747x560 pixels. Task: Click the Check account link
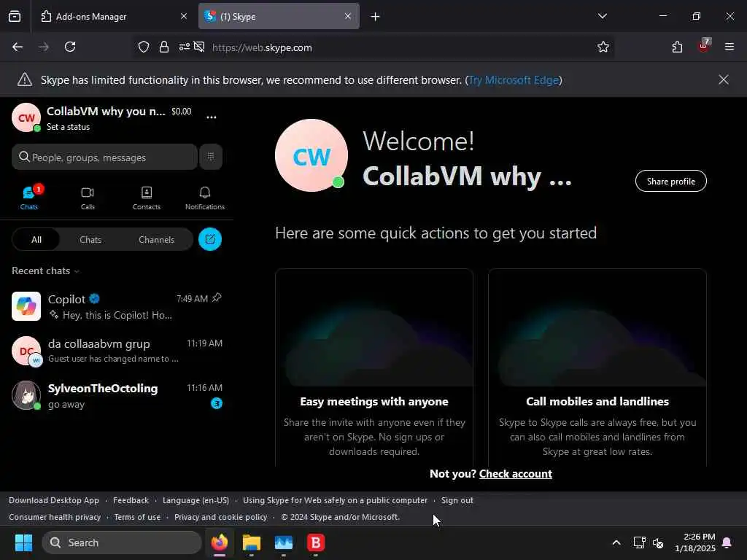point(516,473)
